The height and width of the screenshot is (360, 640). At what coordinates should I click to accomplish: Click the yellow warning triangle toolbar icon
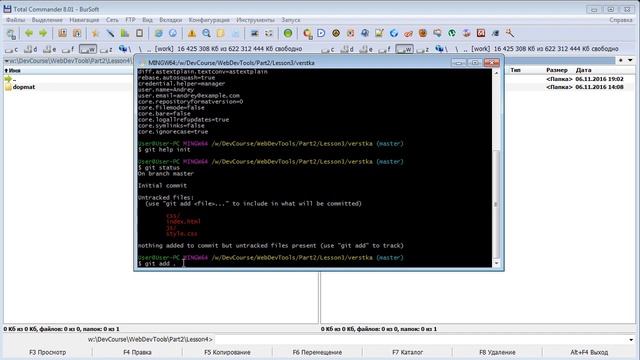point(192,33)
